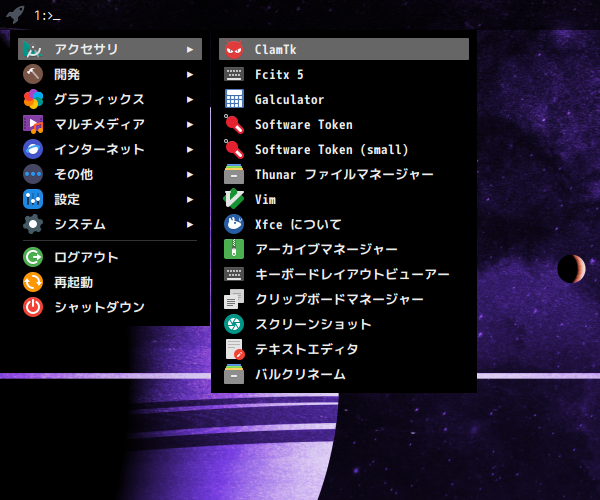This screenshot has width=600, height=500.
Task: Open アーカイブマネージャー entry
Action: point(344,249)
